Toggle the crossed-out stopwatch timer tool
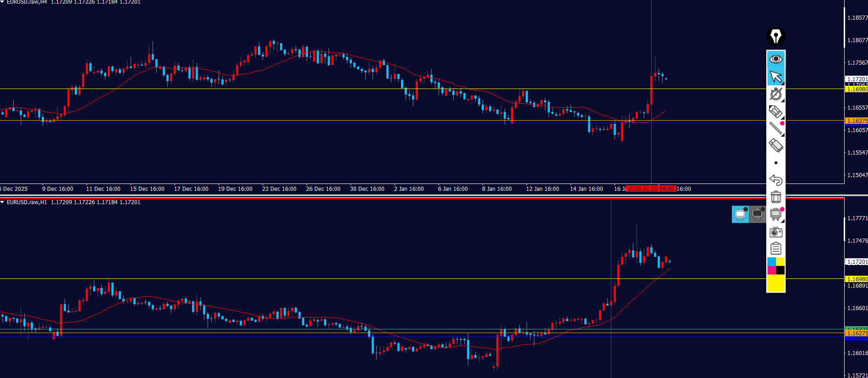This screenshot has width=868, height=378. (x=775, y=94)
